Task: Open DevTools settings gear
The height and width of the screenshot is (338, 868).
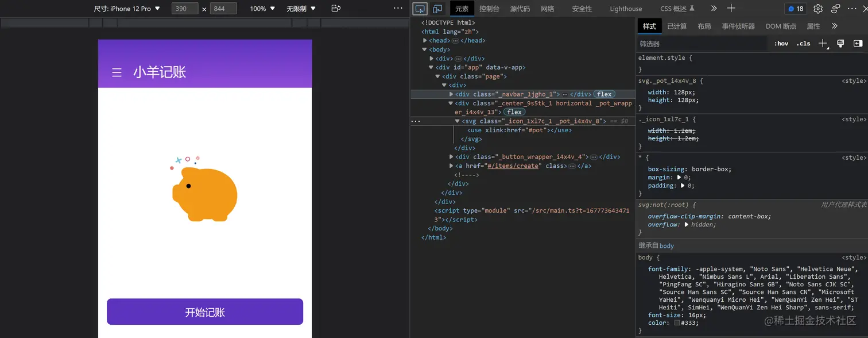Action: [818, 9]
